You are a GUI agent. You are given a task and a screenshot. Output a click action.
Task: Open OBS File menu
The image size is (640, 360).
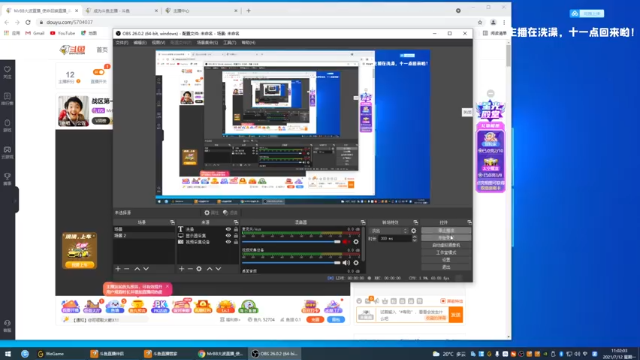(122, 42)
